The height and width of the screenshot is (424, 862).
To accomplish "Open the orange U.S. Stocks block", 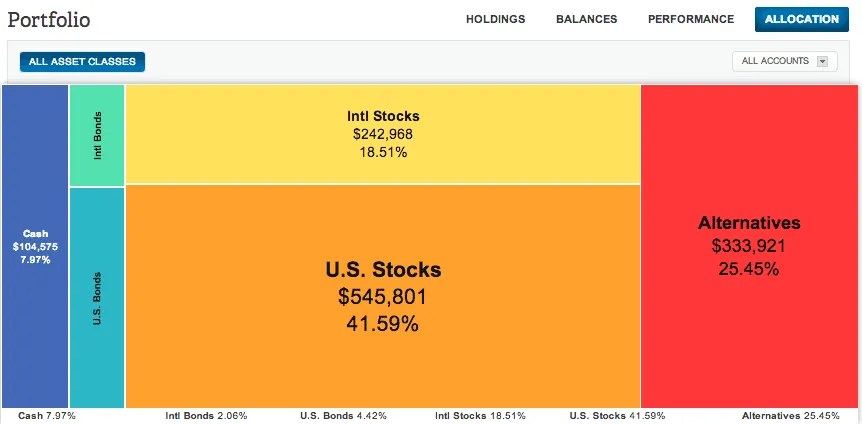I will point(383,296).
